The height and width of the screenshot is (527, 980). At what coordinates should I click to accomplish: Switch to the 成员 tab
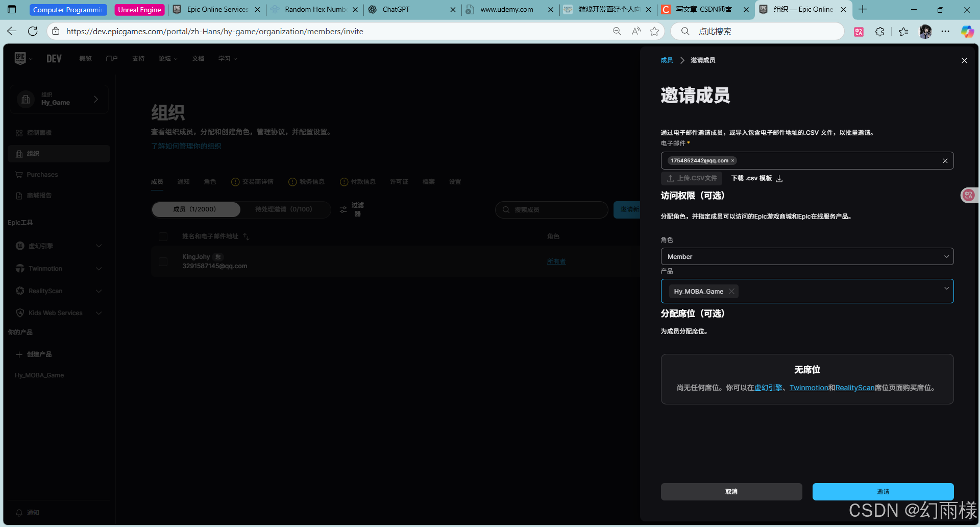point(157,182)
